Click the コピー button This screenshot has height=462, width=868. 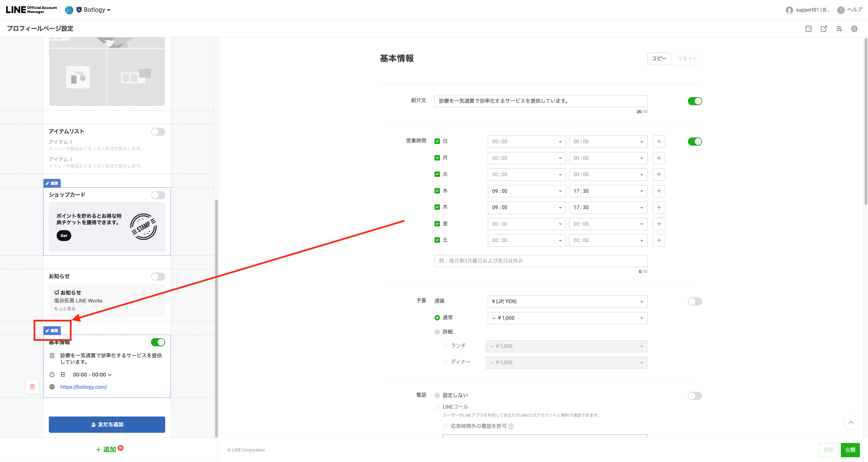click(x=659, y=59)
